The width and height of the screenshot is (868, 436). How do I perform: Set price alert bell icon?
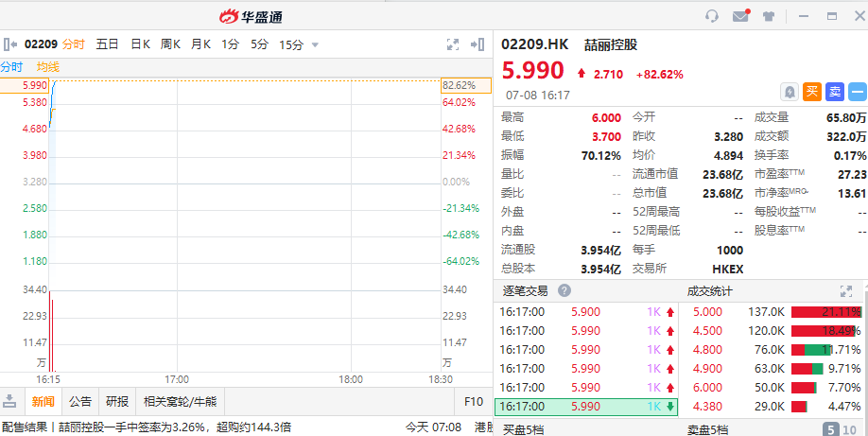[x=790, y=92]
